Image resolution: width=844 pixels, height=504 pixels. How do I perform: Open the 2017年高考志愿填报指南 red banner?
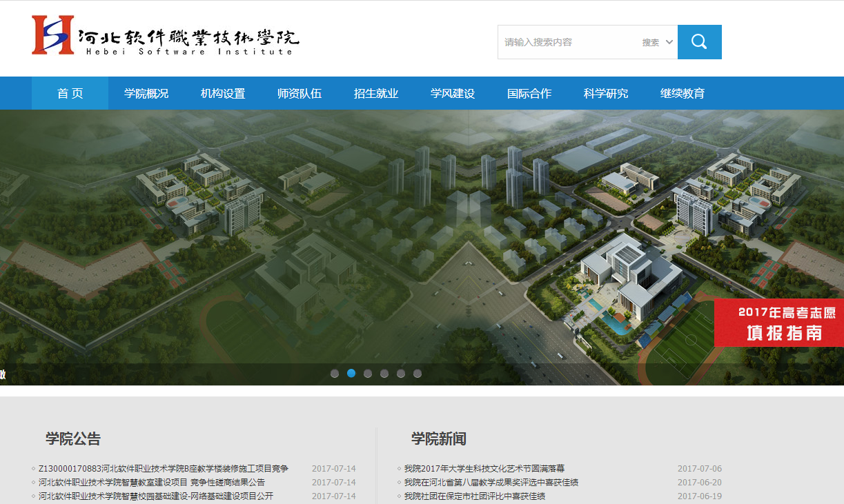point(778,323)
